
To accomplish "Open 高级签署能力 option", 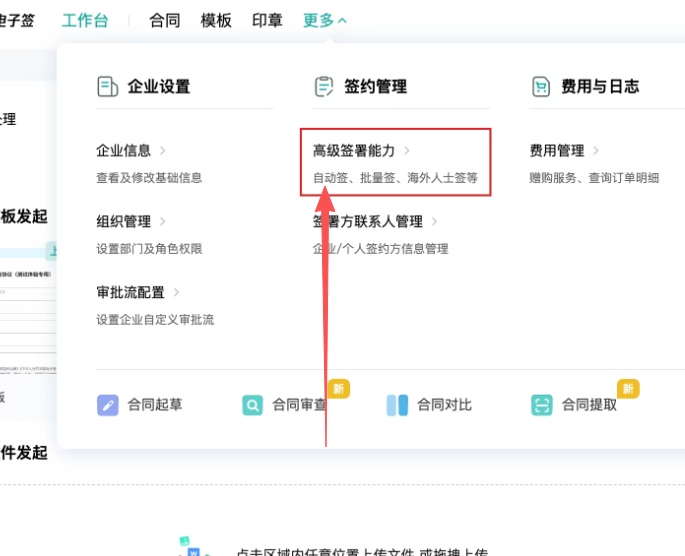I will point(354,151).
